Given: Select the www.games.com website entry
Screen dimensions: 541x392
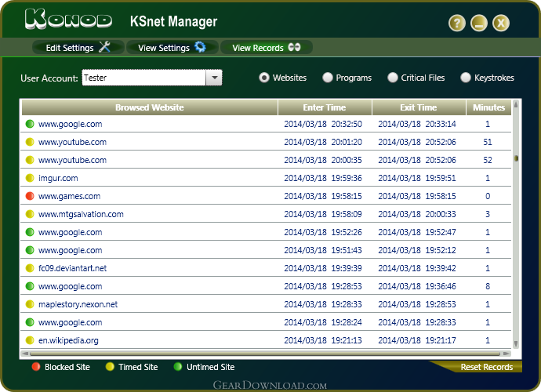Looking at the screenshot, I should pos(69,196).
